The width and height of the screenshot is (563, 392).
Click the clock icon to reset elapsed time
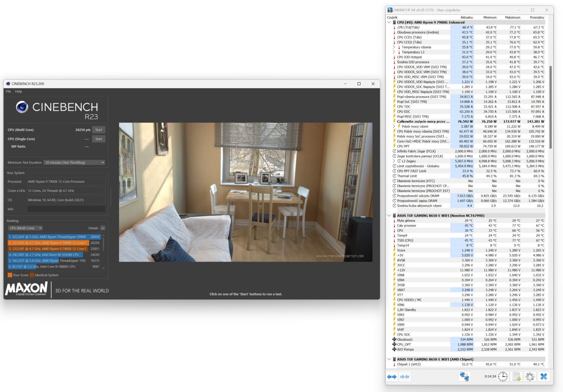pos(503,377)
